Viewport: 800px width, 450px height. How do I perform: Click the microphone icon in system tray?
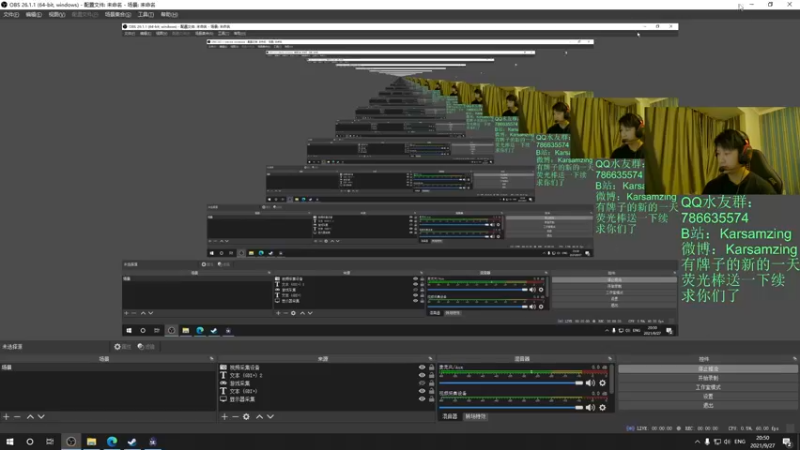707,442
